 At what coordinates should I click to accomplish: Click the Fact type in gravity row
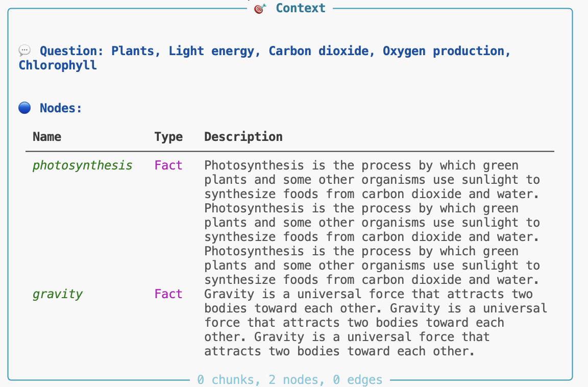168,294
